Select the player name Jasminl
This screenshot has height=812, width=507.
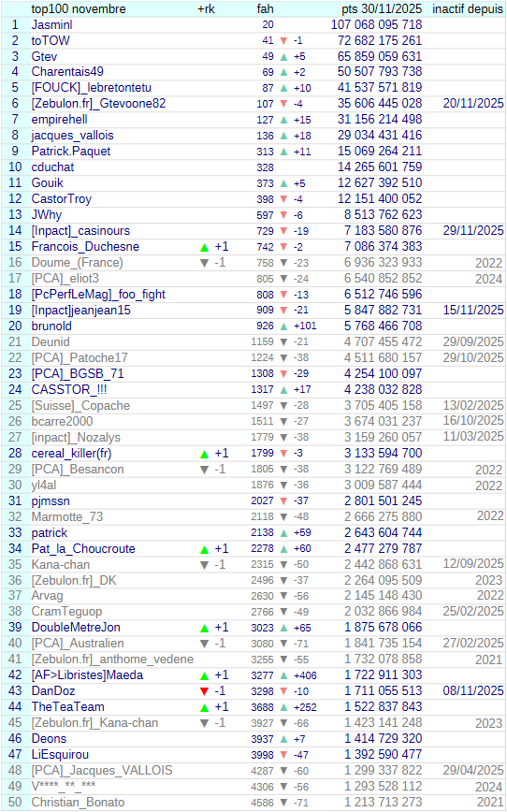[x=51, y=25]
